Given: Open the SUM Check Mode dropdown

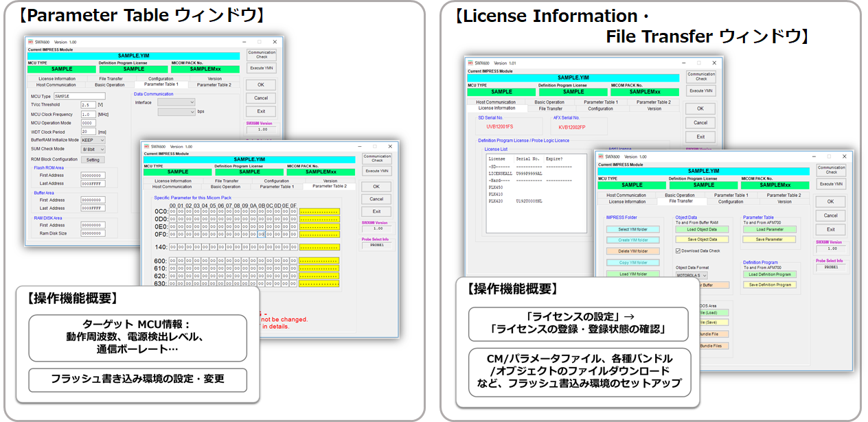Looking at the screenshot, I should click(93, 149).
